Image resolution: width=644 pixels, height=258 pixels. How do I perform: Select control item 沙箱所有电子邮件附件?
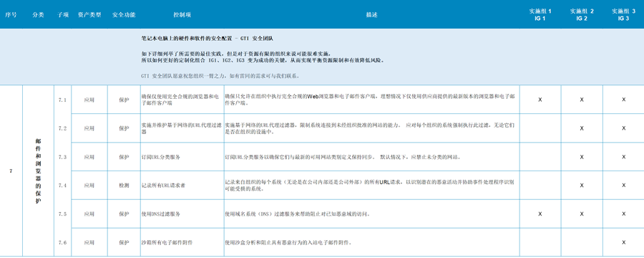tap(167, 242)
